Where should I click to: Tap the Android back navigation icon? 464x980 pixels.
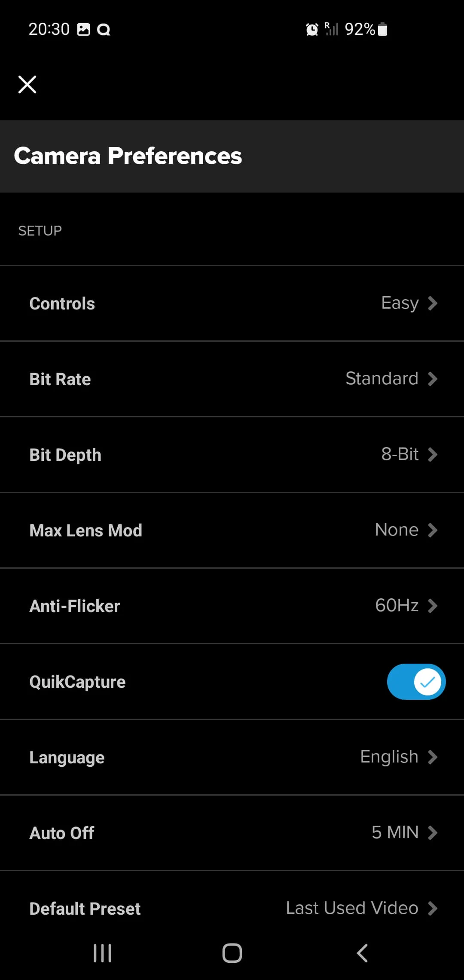pyautogui.click(x=362, y=953)
